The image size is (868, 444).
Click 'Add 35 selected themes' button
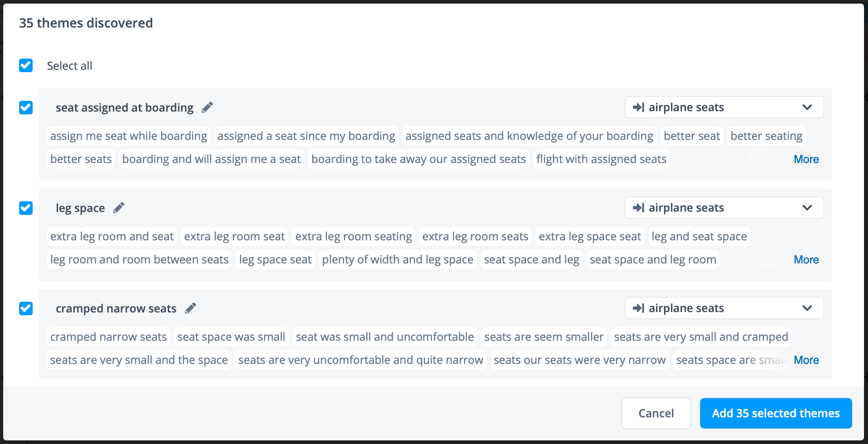point(776,413)
